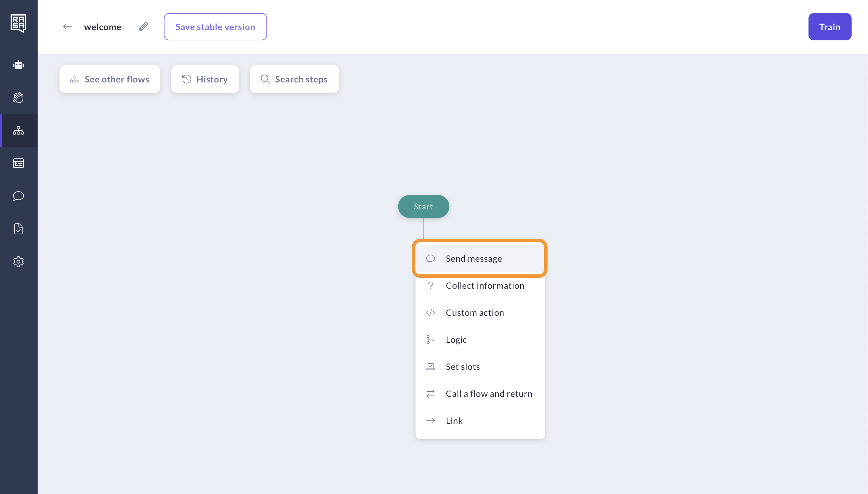
Task: Click the Start node on canvas
Action: click(x=423, y=207)
